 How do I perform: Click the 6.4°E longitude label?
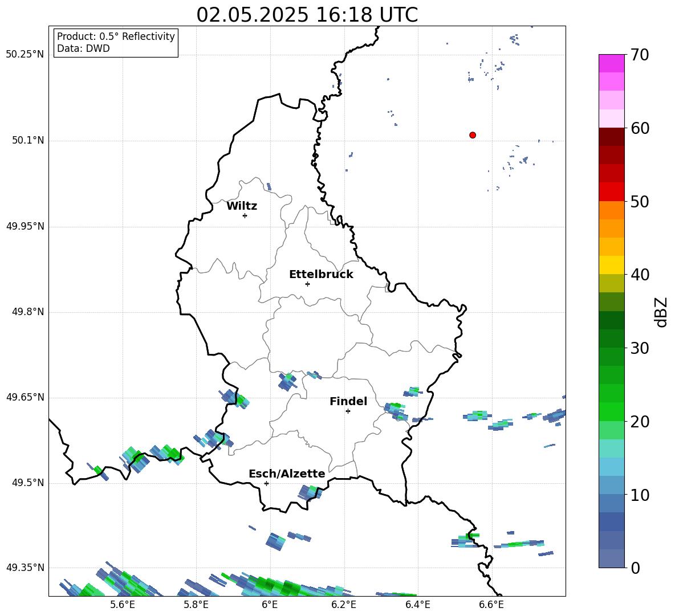point(417,605)
